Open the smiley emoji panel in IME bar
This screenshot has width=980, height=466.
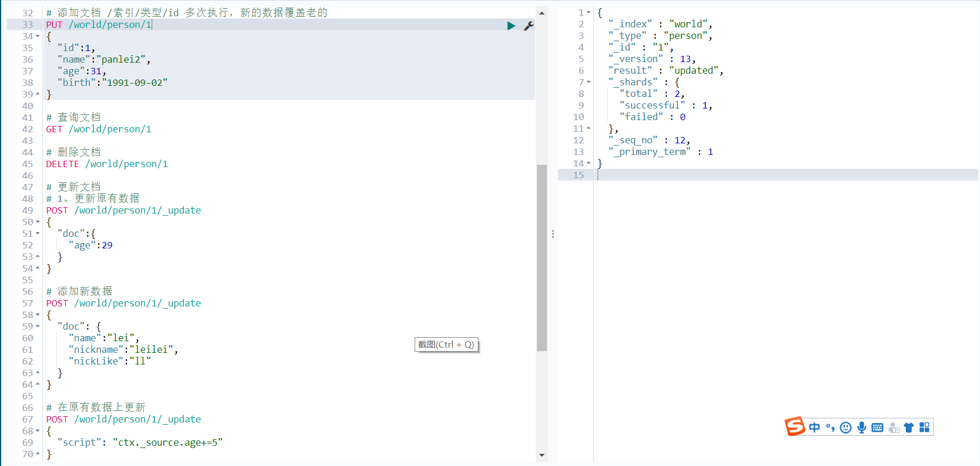[846, 428]
